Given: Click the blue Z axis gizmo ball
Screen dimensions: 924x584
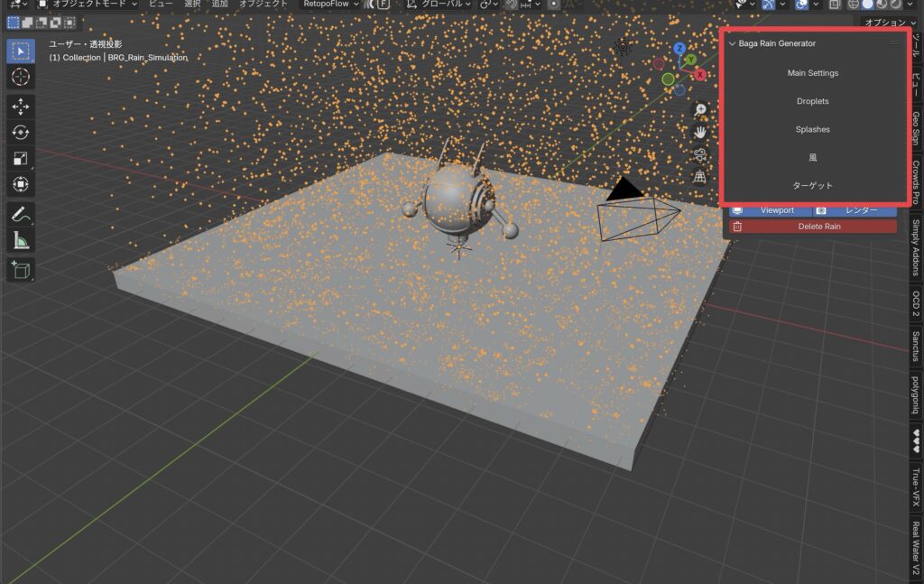Looking at the screenshot, I should coord(679,49).
